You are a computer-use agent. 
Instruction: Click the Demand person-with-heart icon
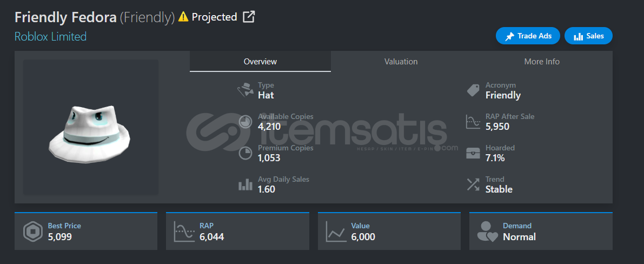[488, 232]
